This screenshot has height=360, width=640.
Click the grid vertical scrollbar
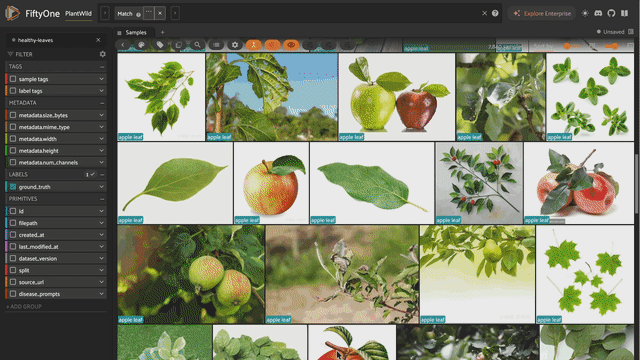tap(637, 184)
